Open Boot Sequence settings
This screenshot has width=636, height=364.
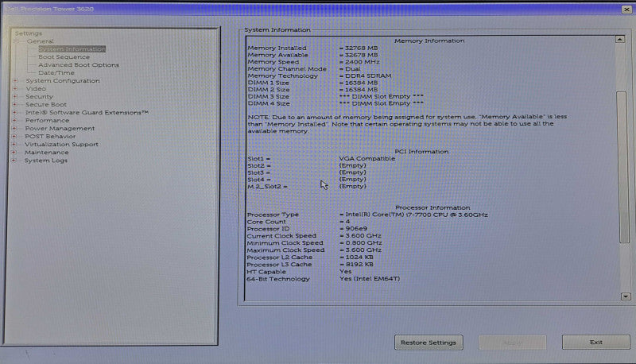[x=64, y=57]
